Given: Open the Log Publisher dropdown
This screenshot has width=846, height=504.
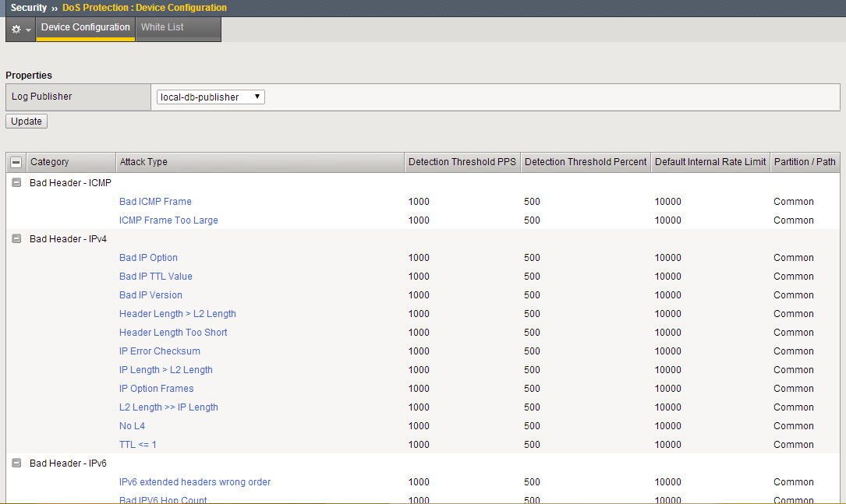Looking at the screenshot, I should click(211, 97).
